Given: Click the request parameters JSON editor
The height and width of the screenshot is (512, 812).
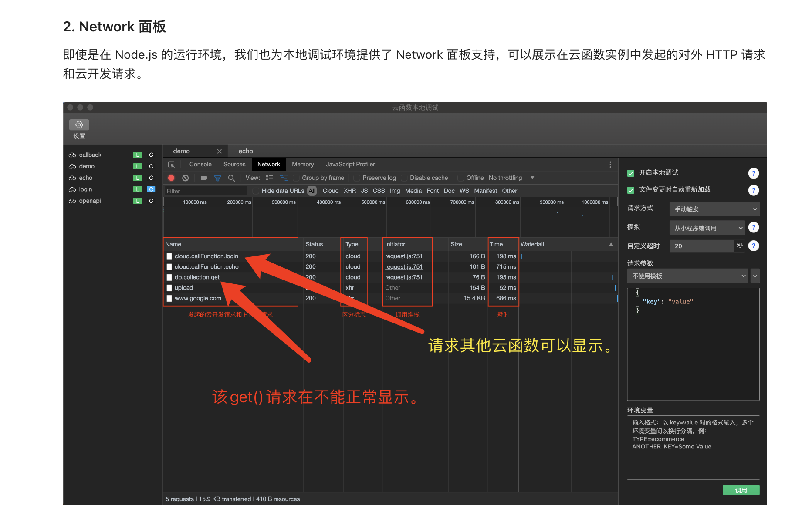Looking at the screenshot, I should 693,344.
